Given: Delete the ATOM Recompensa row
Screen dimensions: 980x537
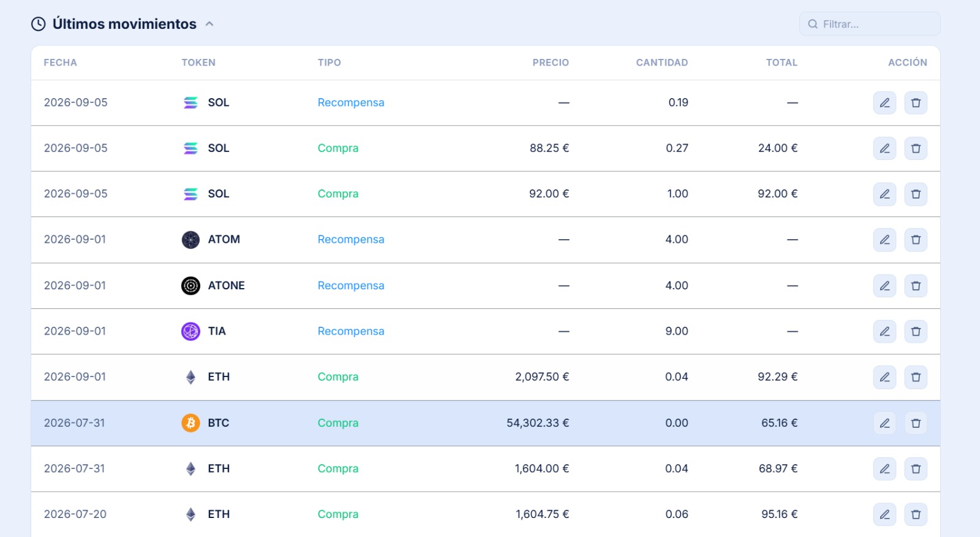Looking at the screenshot, I should point(916,240).
